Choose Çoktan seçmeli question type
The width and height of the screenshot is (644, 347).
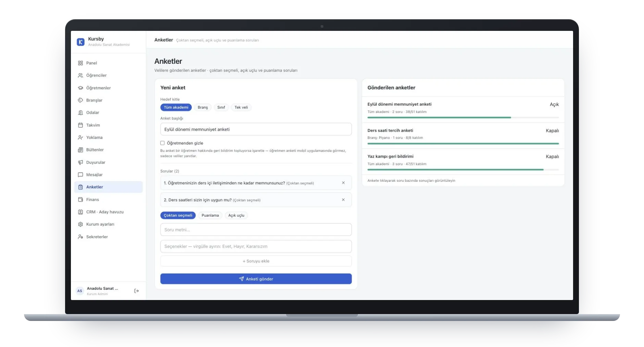tap(178, 215)
